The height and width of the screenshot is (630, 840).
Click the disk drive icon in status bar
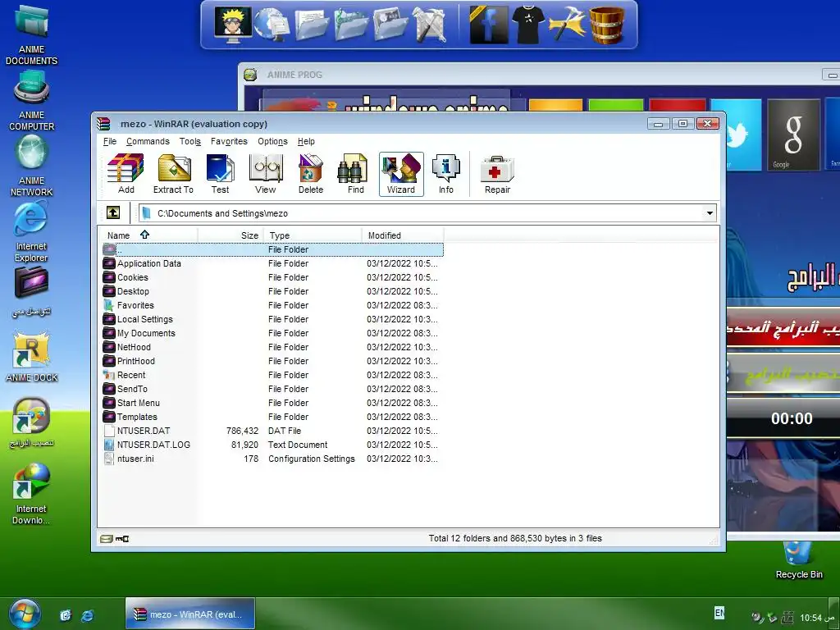106,538
